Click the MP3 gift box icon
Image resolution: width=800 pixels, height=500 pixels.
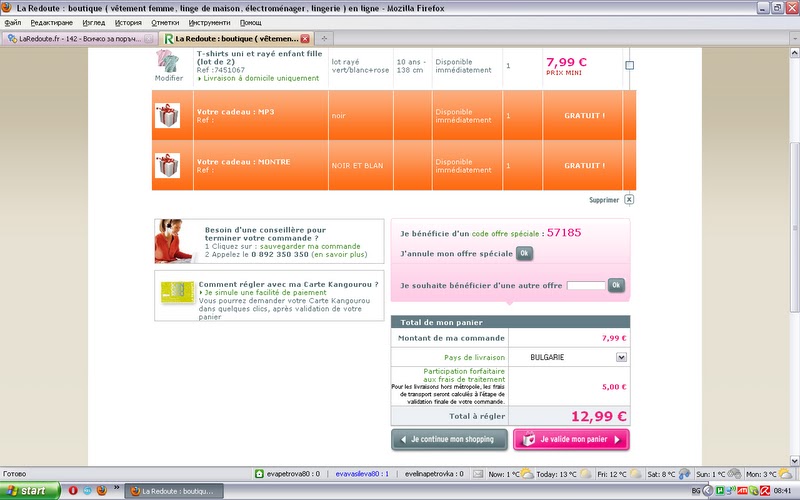pyautogui.click(x=167, y=115)
